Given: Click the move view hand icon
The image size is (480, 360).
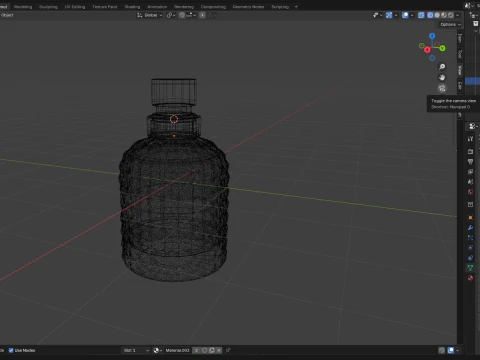Looking at the screenshot, I should click(x=442, y=78).
